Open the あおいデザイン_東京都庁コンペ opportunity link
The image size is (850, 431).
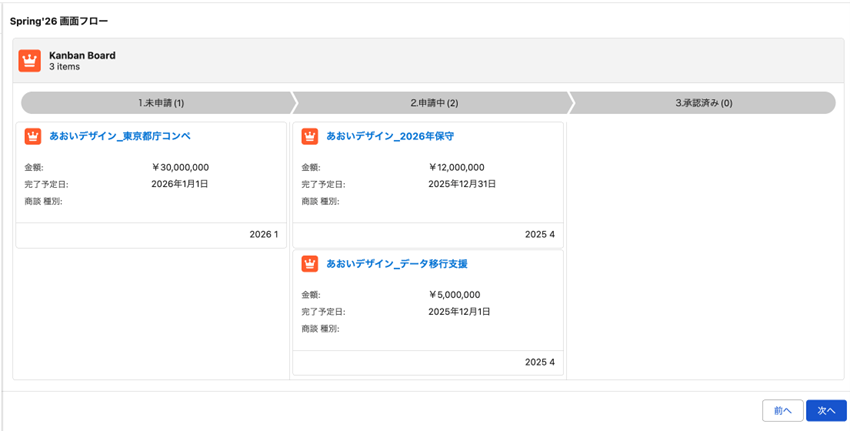[119, 136]
